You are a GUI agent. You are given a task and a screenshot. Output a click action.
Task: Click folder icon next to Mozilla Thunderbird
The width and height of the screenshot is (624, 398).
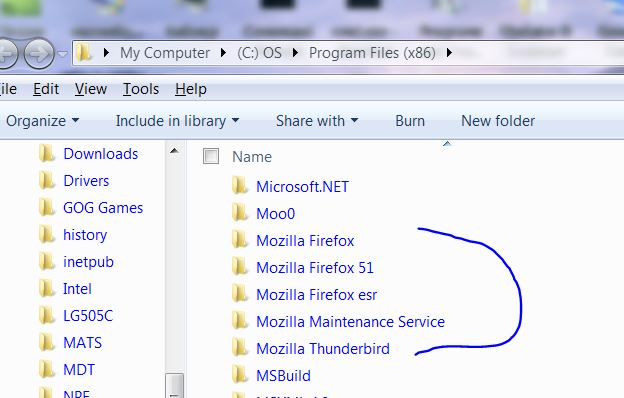click(240, 348)
